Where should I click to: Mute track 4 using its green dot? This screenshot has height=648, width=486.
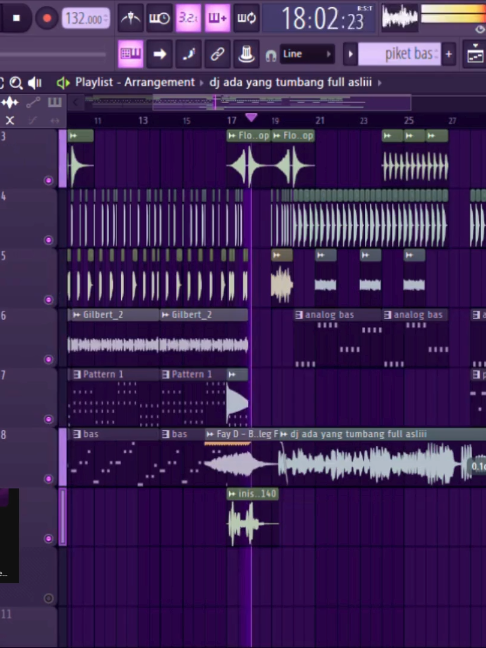(48, 240)
